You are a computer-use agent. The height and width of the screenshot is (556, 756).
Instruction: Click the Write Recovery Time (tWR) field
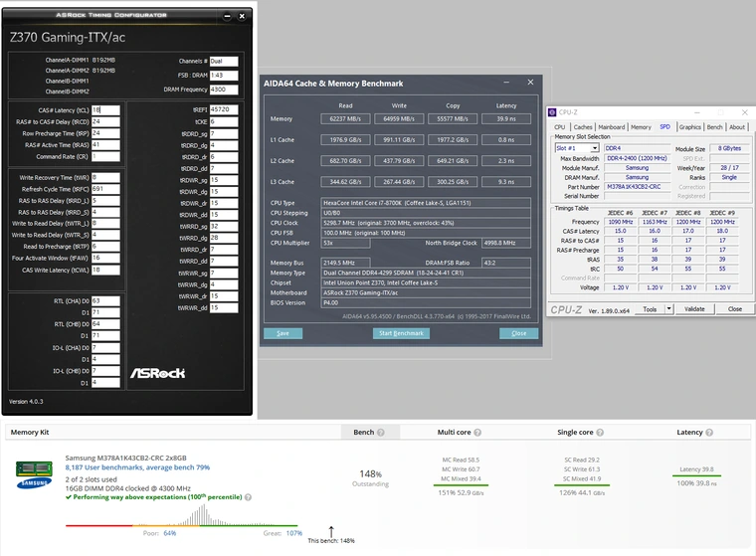[105, 177]
